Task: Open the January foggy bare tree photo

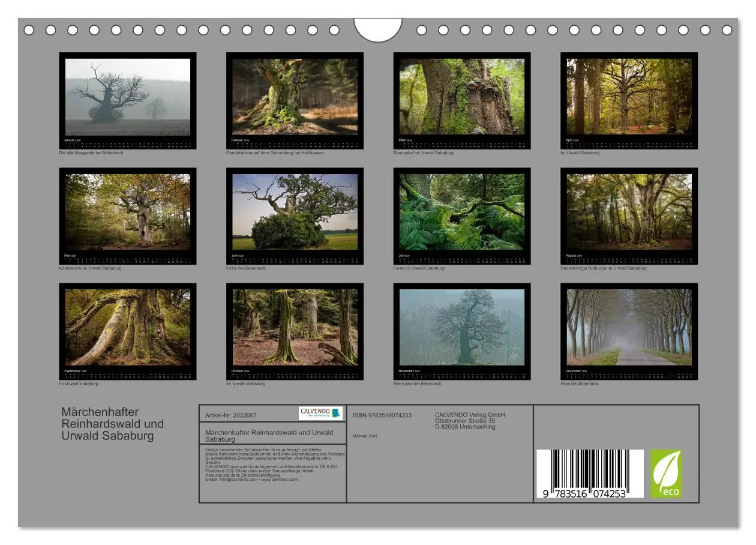Action: tap(128, 97)
